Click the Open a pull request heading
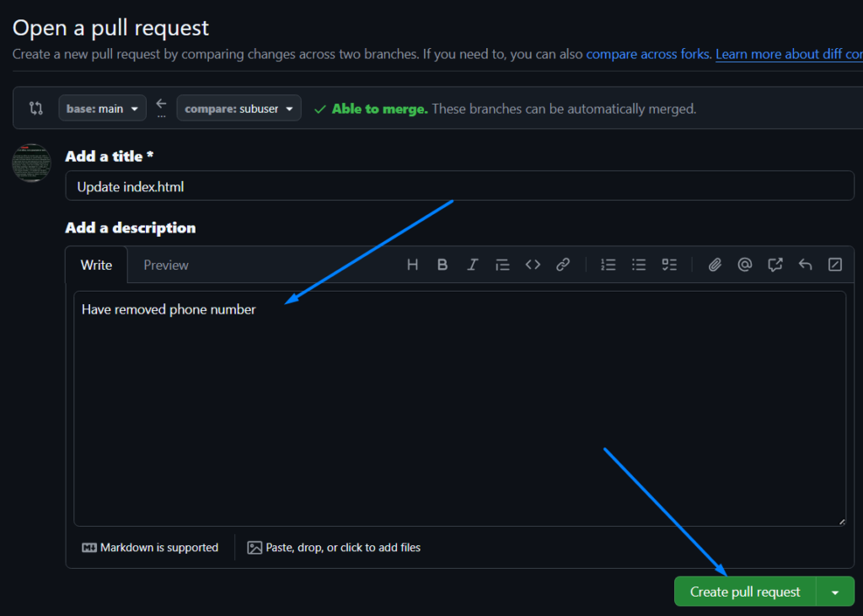This screenshot has width=863, height=616. point(110,28)
